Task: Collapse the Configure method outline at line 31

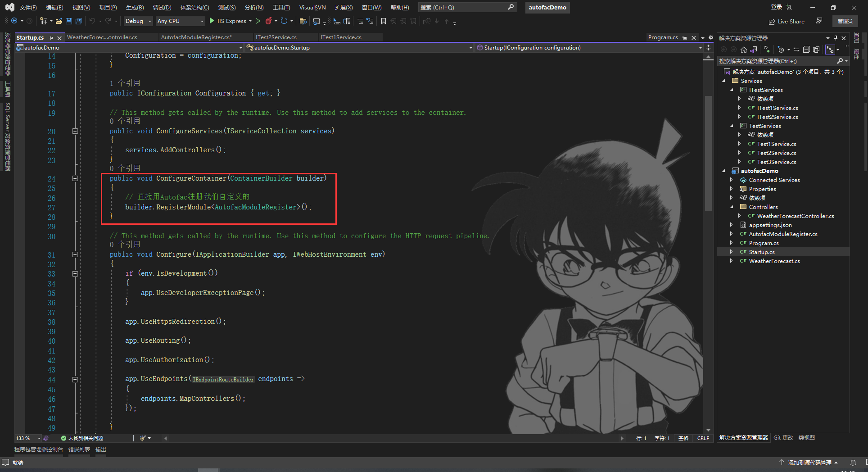Action: [75, 254]
